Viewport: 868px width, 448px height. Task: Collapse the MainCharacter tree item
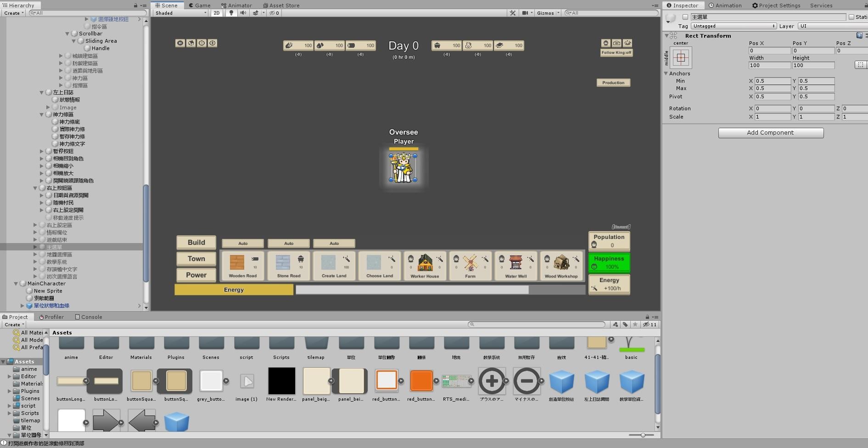(16, 284)
